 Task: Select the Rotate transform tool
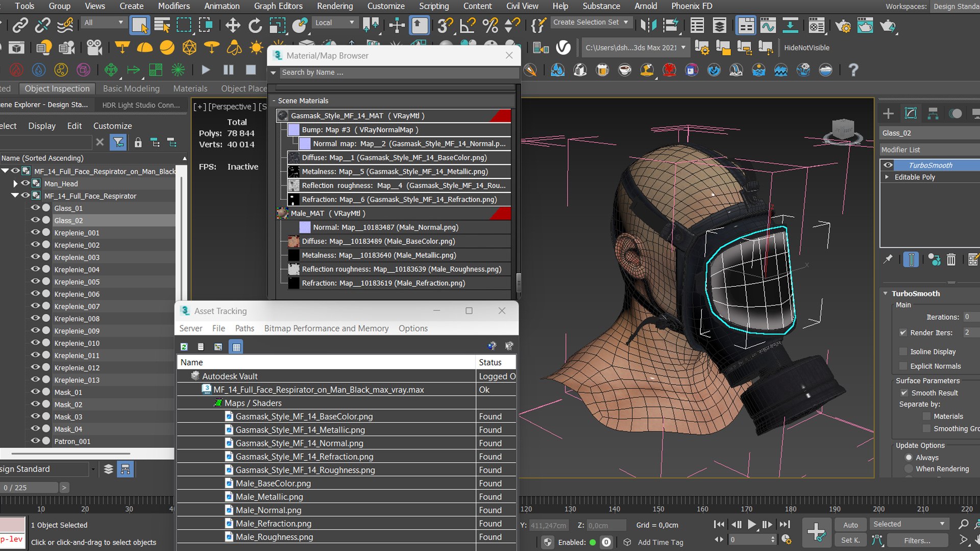(x=255, y=25)
